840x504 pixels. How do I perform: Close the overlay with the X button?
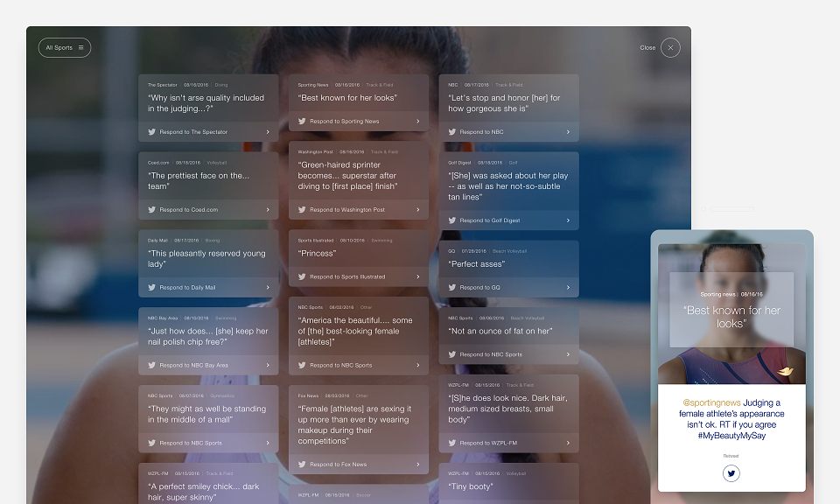click(x=670, y=47)
